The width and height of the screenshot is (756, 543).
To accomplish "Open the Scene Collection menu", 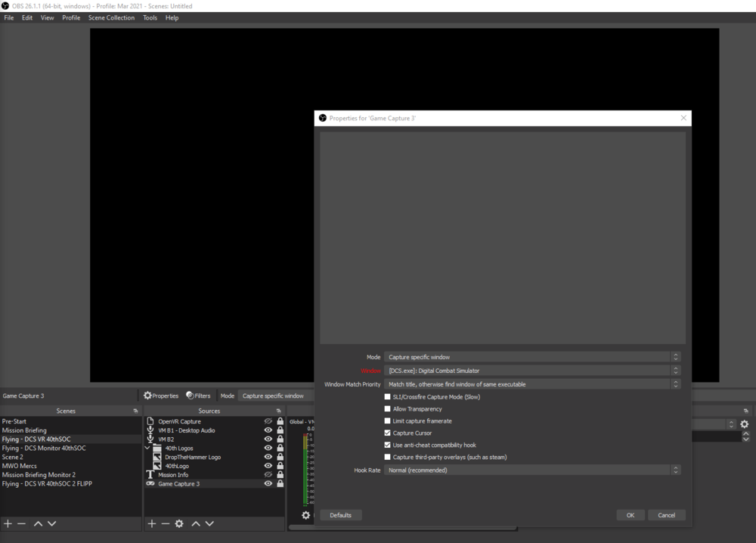I will (x=111, y=17).
